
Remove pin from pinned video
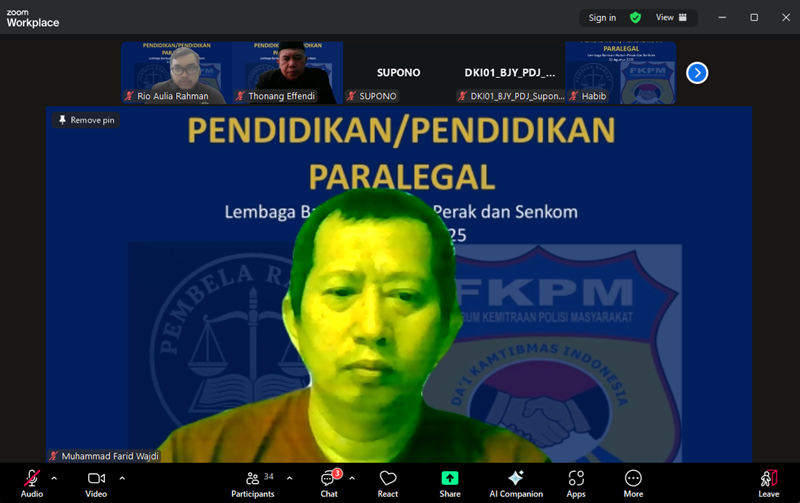pos(86,120)
